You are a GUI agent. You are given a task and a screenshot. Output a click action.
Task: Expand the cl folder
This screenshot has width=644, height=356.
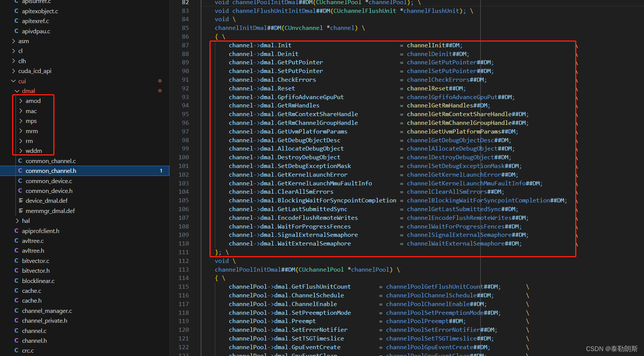click(14, 51)
